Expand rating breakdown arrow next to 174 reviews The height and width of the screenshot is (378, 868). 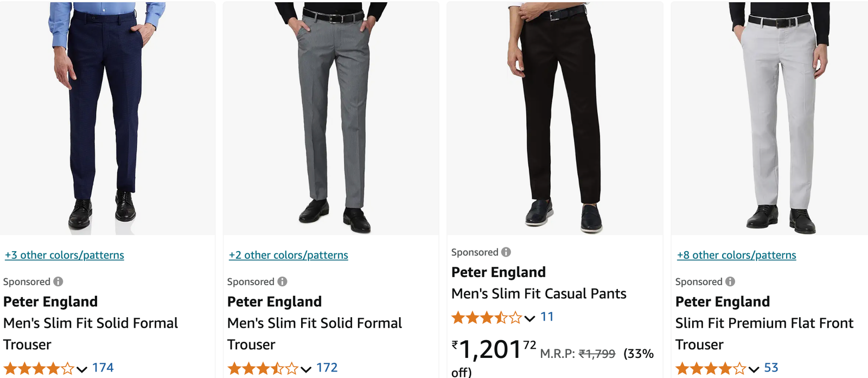point(82,369)
